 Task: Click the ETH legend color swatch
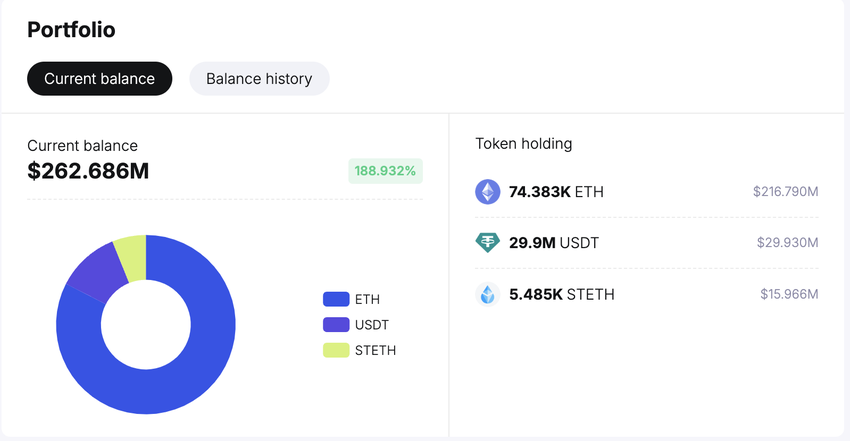click(336, 299)
